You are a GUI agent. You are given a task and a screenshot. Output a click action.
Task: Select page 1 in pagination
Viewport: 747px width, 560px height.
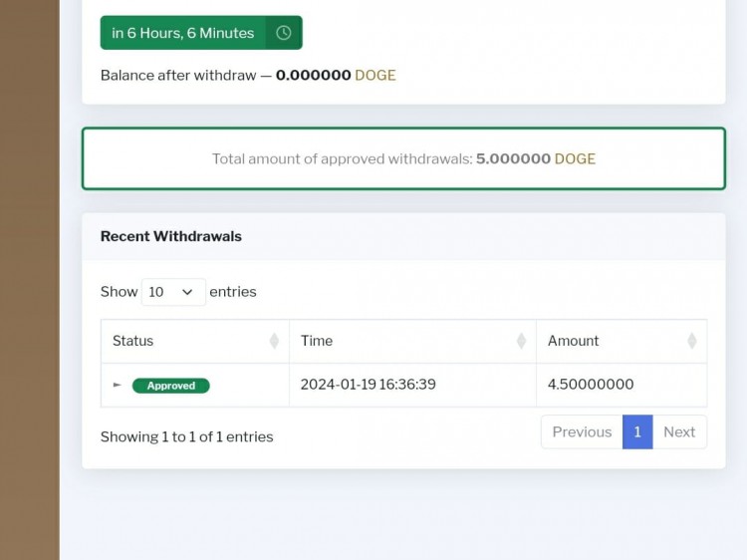(637, 431)
